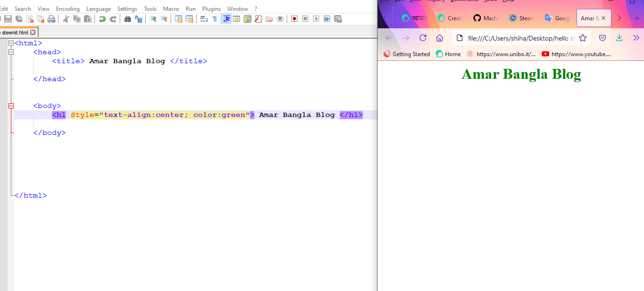The height and width of the screenshot is (291, 644).
Task: Open the youtube.com bookmark
Action: (x=577, y=54)
